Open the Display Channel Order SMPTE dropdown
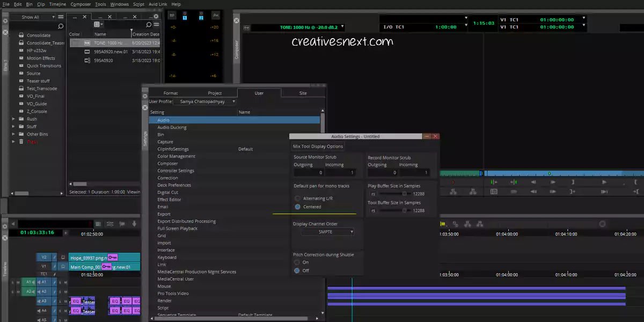The width and height of the screenshot is (644, 322). (327, 232)
